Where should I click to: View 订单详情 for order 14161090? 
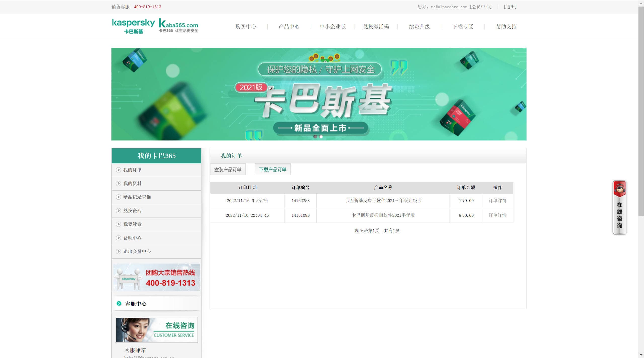(498, 215)
